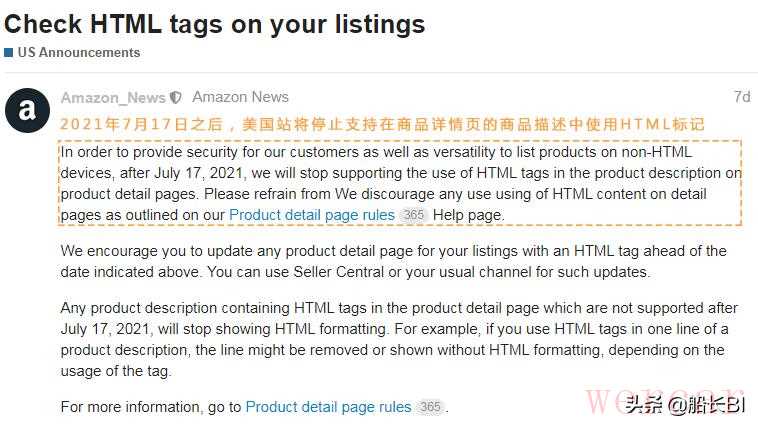Open first Product detail page rules link
Image resolution: width=758 pixels, height=427 pixels.
coord(311,215)
